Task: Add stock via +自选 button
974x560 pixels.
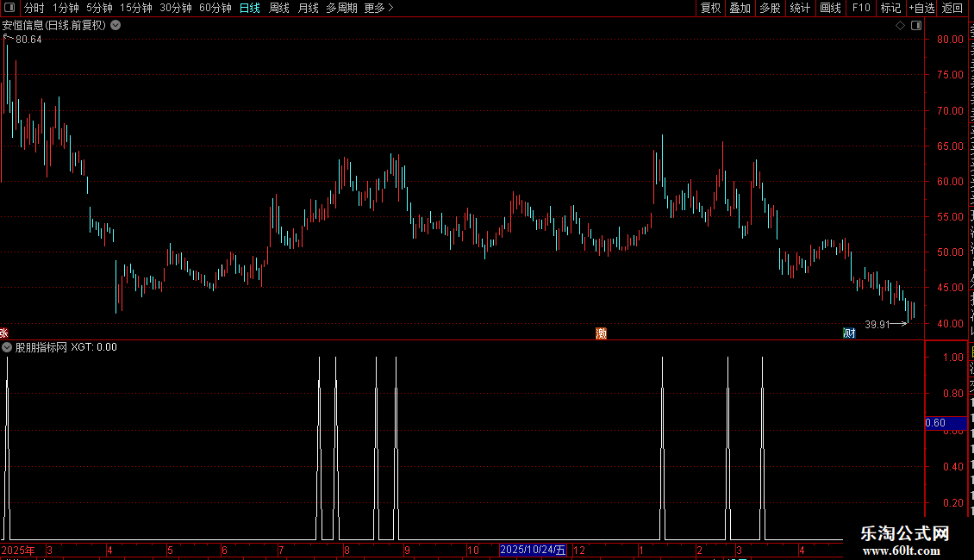Action: (921, 8)
